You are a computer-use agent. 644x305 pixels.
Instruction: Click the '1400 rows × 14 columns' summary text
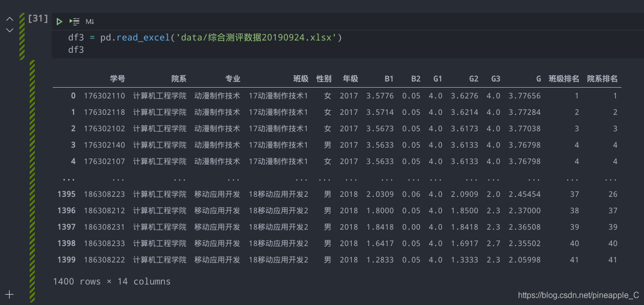[x=113, y=281]
